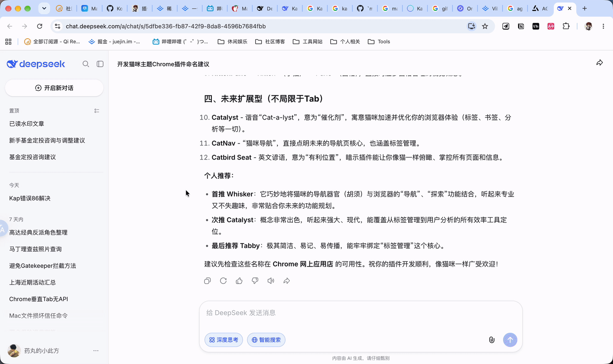Open the Chrome three-dot menu

coord(603,26)
